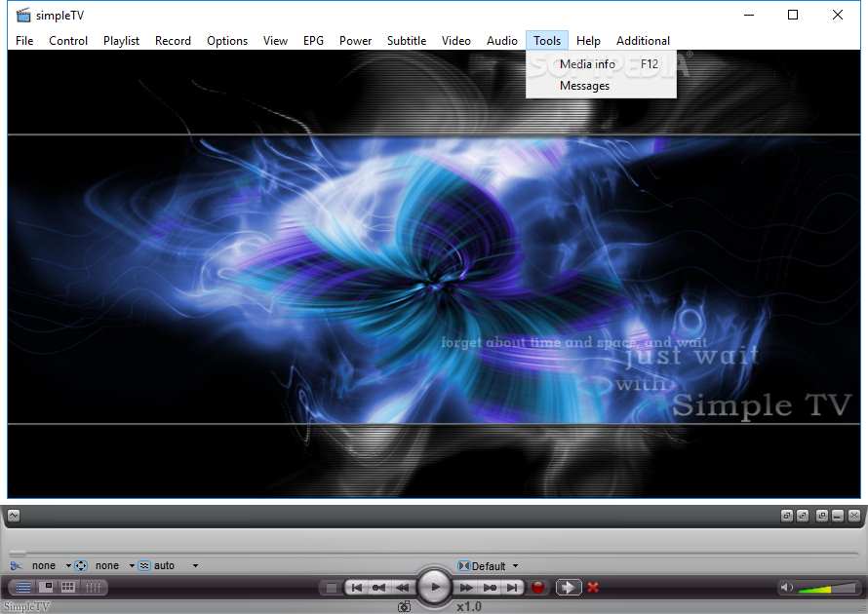
Task: Click the deinterlace waves icon
Action: pyautogui.click(x=144, y=566)
